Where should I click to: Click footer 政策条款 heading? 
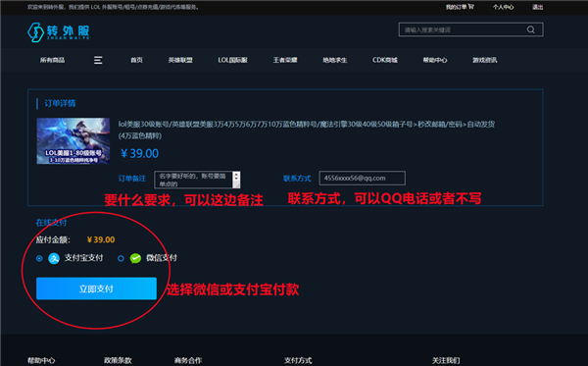tap(118, 360)
